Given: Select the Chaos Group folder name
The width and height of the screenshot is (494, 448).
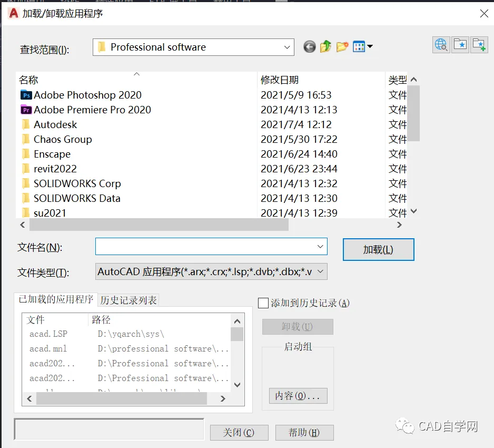Looking at the screenshot, I should tap(63, 139).
